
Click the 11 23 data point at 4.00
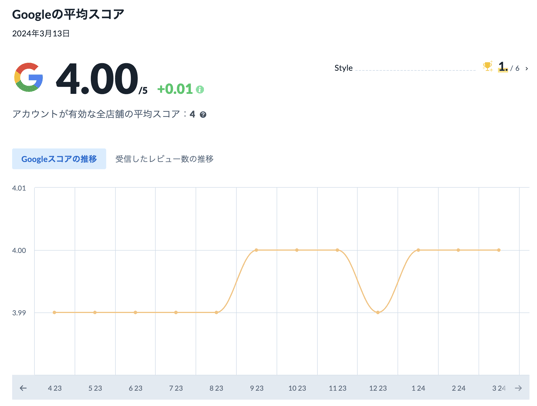point(337,250)
